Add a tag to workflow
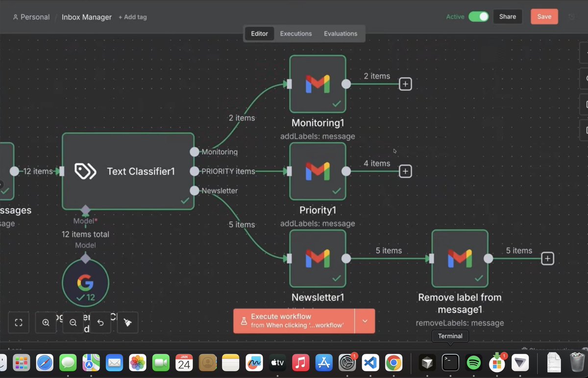Image resolution: width=588 pixels, height=378 pixels. [132, 17]
